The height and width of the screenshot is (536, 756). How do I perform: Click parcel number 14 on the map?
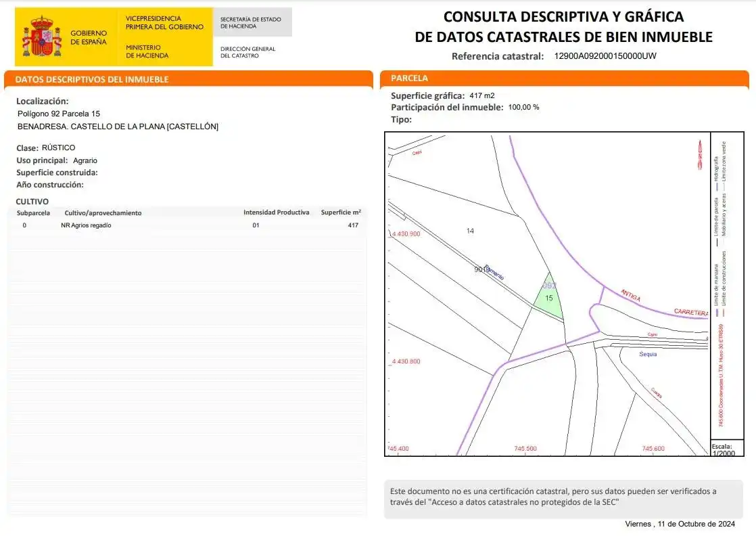[470, 231]
